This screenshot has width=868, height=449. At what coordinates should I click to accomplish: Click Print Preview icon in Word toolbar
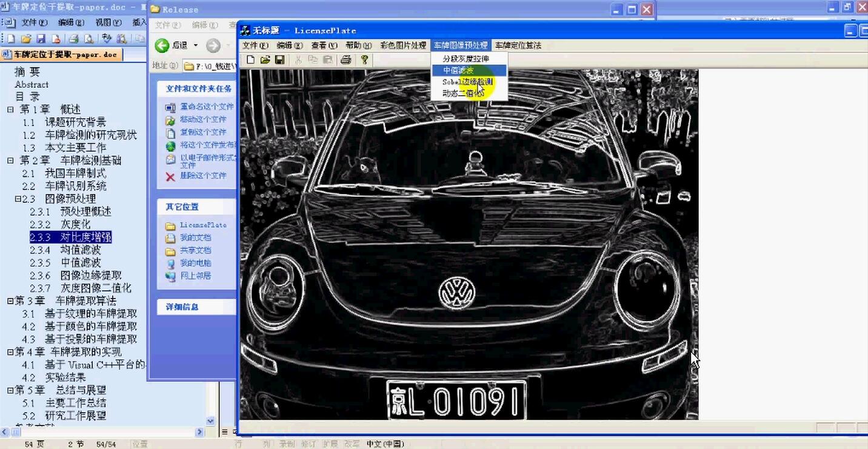tap(88, 39)
